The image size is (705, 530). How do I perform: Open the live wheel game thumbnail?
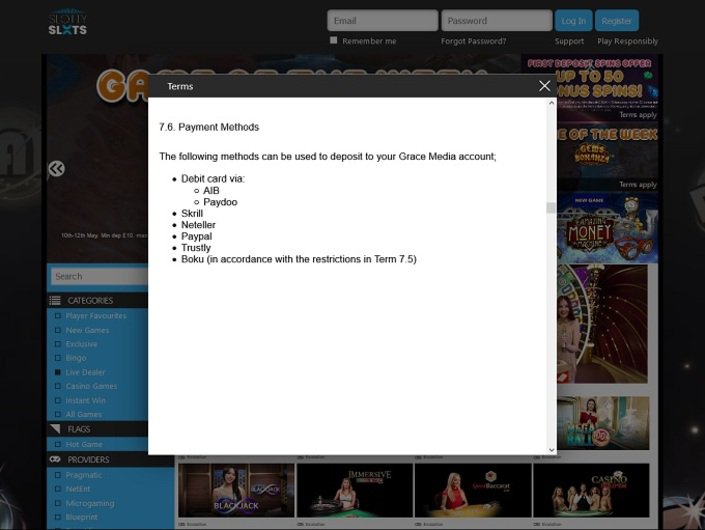point(602,324)
